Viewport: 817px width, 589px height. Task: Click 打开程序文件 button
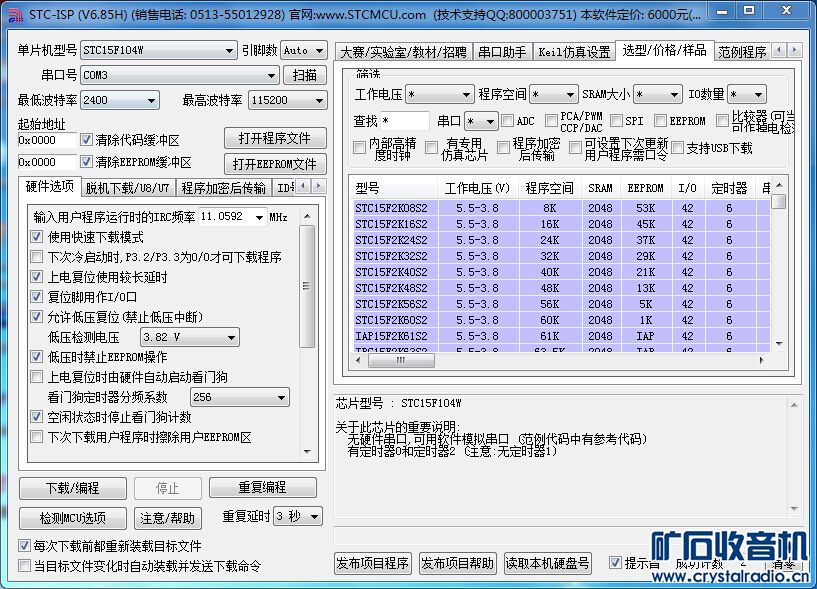[275, 138]
